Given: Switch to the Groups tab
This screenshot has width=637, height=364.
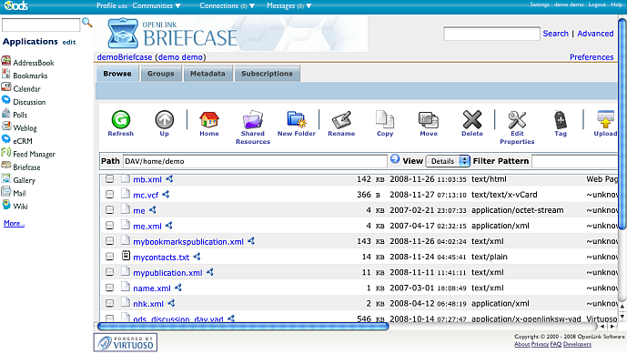Looking at the screenshot, I should pyautogui.click(x=160, y=74).
